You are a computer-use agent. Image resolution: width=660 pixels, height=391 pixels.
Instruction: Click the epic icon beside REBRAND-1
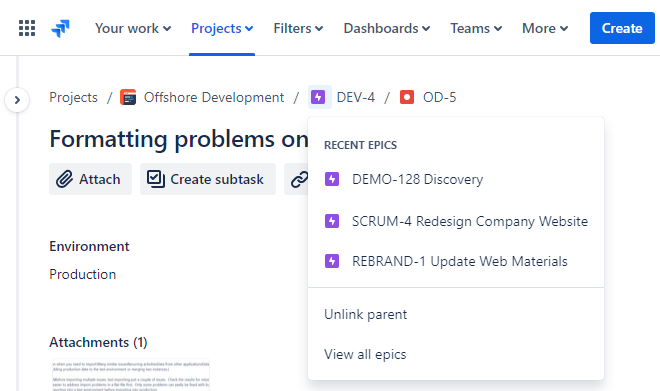(x=332, y=261)
